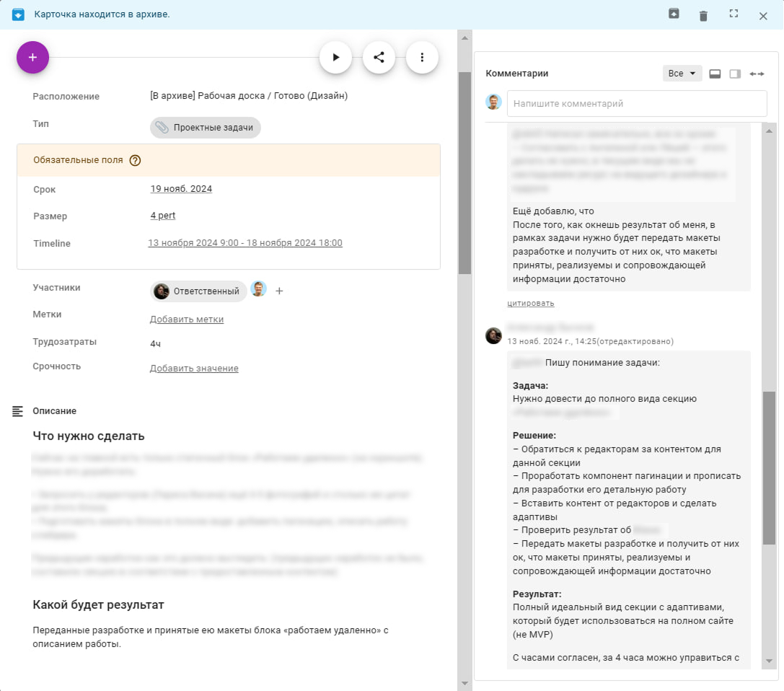Switch comments panel to bottom layout
Viewport: 784px width, 691px height.
pos(715,74)
